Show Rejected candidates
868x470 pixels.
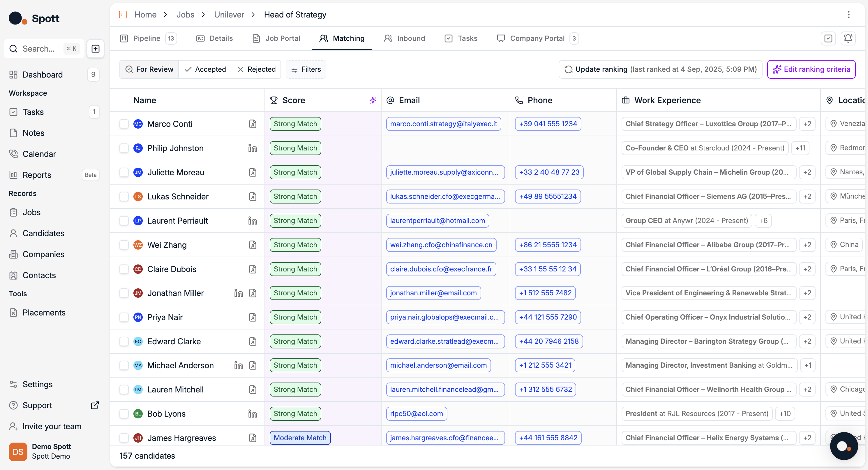(256, 69)
